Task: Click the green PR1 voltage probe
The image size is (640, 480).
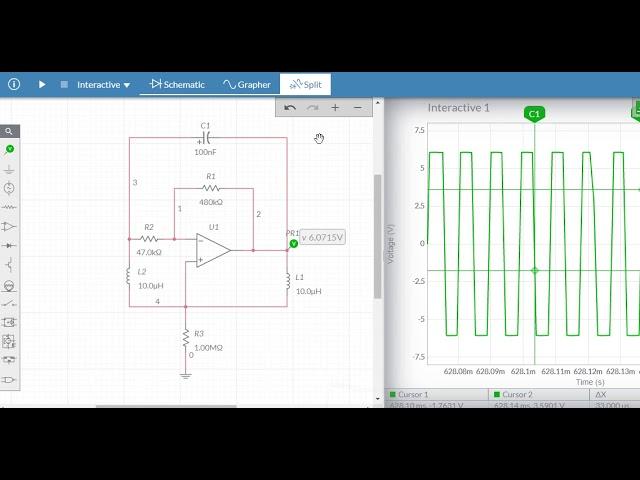Action: (293, 244)
